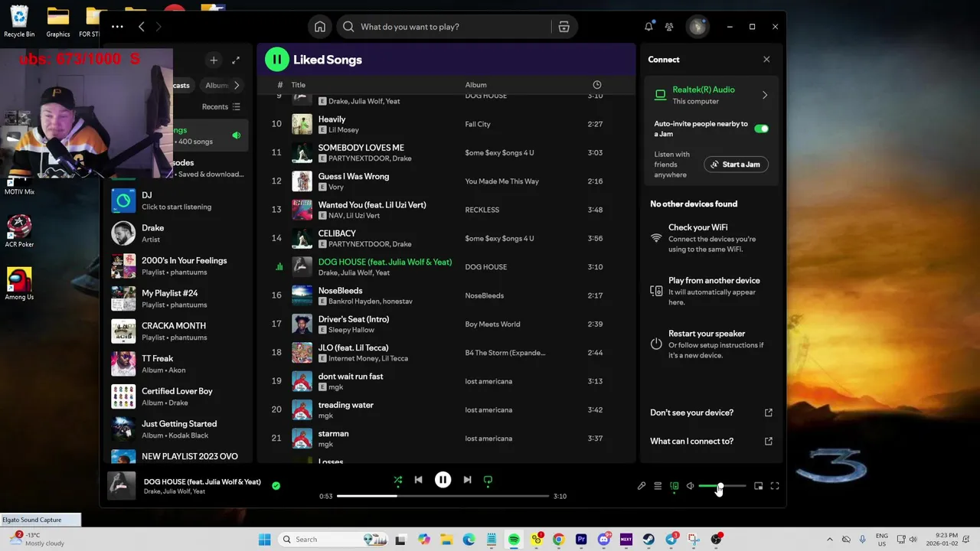Open Lil Mosey artist link
The height and width of the screenshot is (551, 980).
tap(343, 130)
